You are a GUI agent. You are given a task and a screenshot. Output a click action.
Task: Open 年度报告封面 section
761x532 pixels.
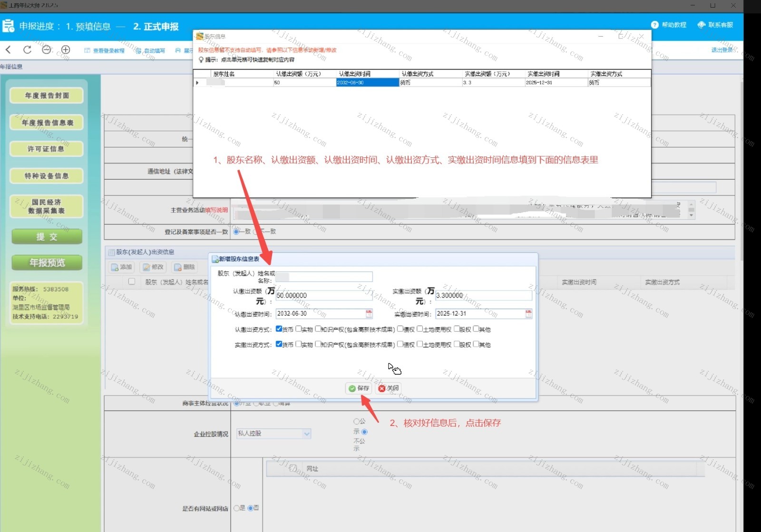coord(47,96)
